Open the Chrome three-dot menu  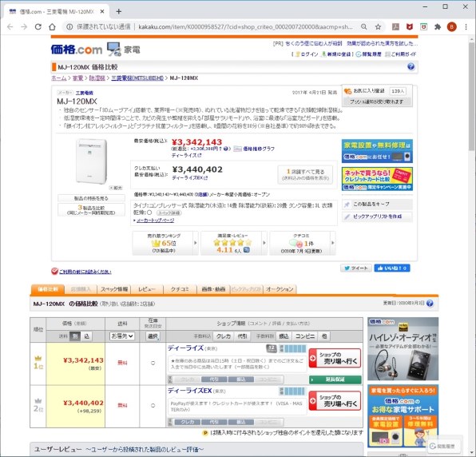click(x=466, y=27)
